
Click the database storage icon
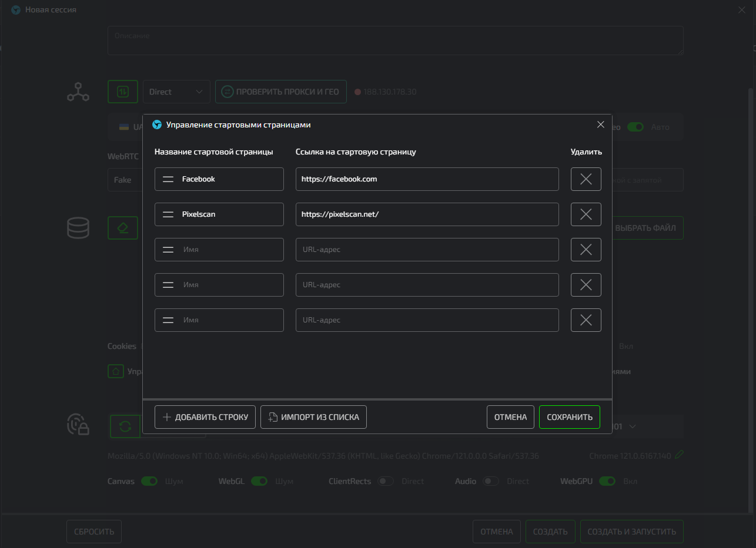point(78,228)
